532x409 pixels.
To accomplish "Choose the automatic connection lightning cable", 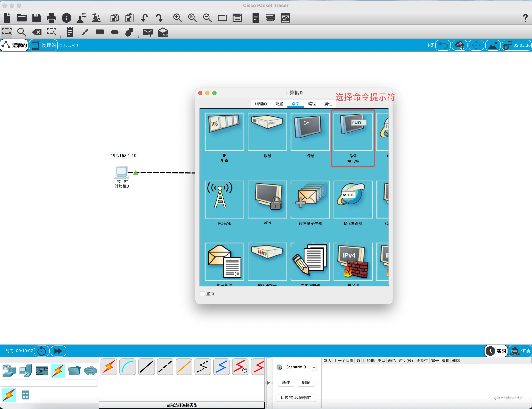I will pyautogui.click(x=109, y=367).
